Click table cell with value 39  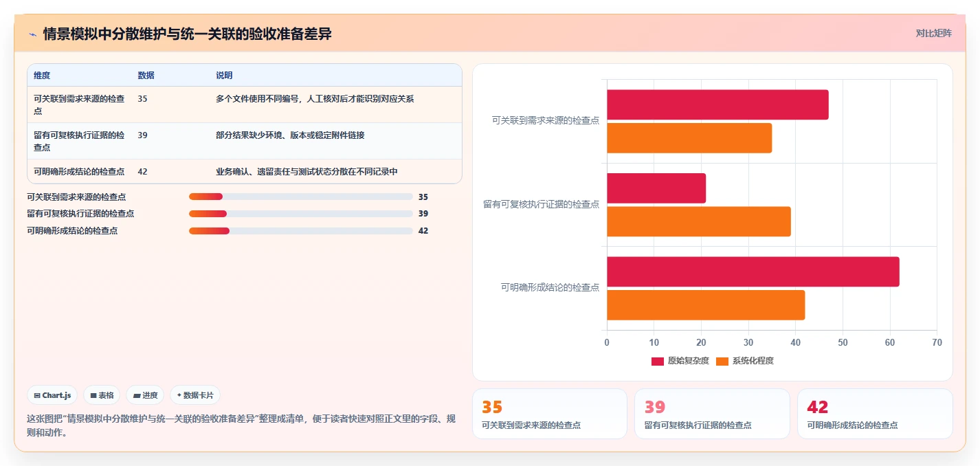(x=142, y=135)
